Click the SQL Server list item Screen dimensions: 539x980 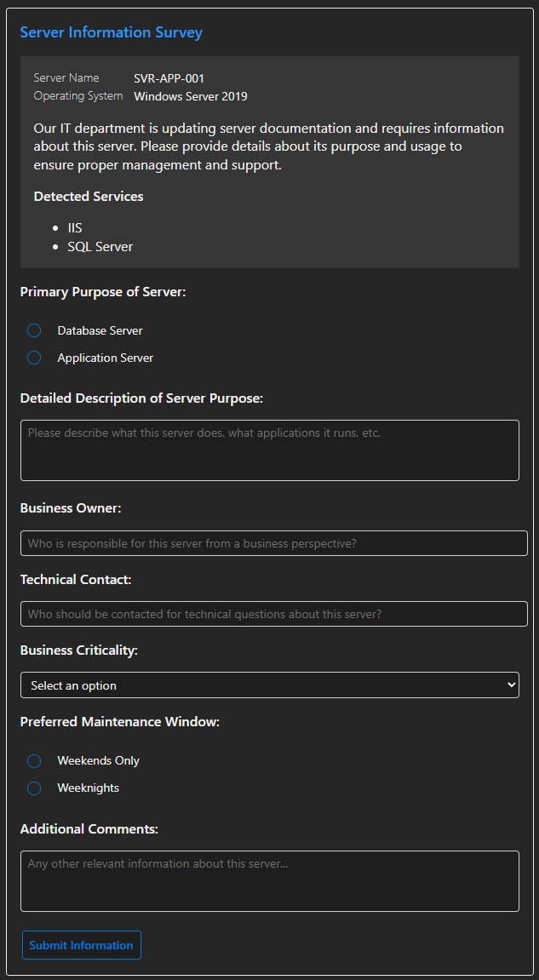(100, 247)
